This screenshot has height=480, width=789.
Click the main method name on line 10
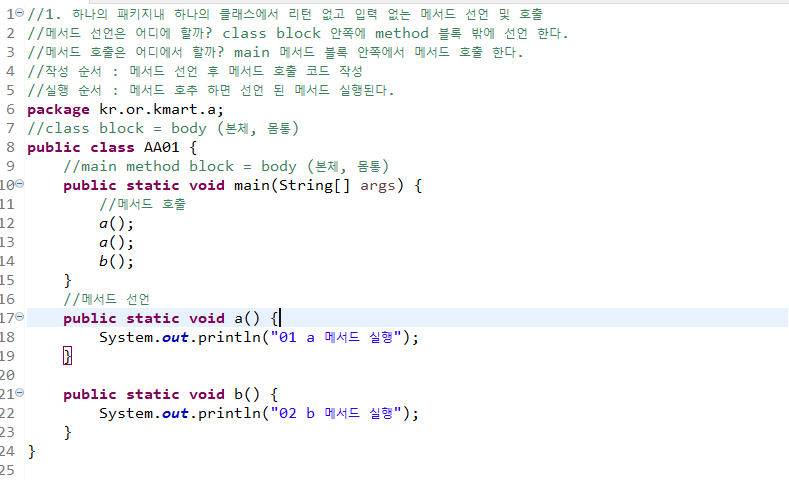(x=252, y=186)
